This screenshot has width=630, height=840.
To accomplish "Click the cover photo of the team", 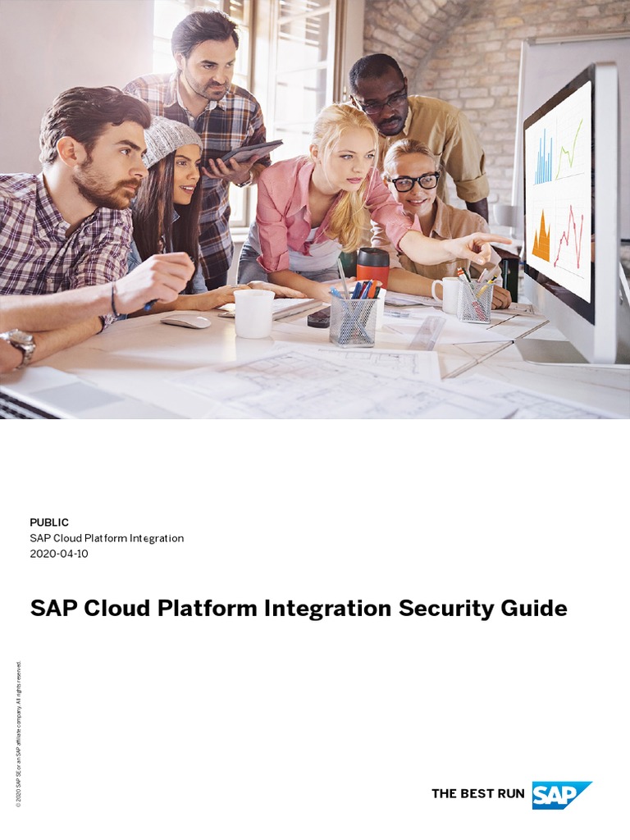I will (x=315, y=209).
